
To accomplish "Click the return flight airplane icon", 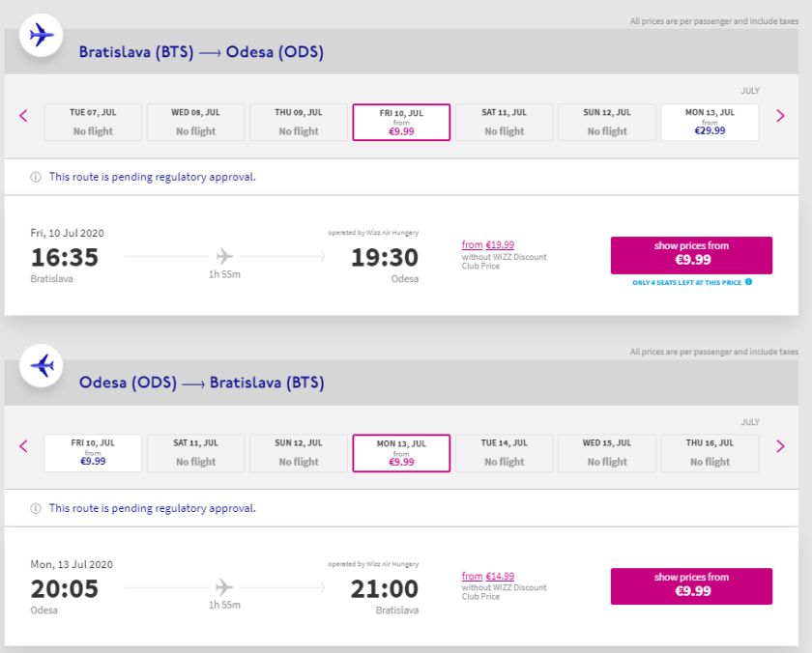I will click(42, 366).
